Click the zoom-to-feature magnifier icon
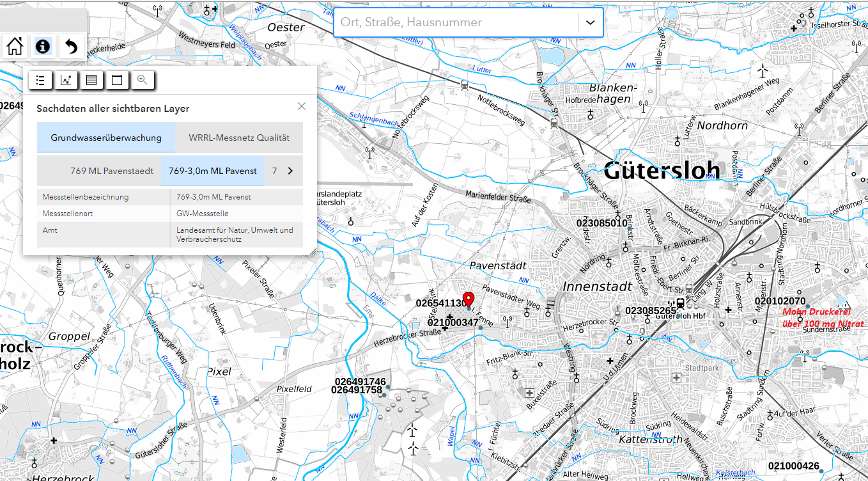Viewport: 868px width, 481px height. [142, 80]
